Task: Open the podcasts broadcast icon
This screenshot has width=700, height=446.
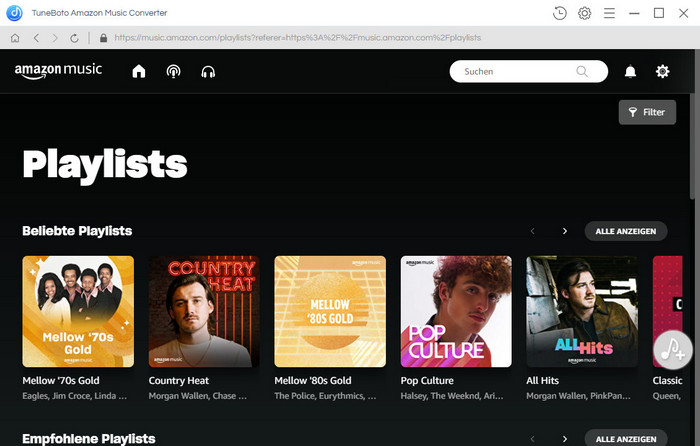Action: click(174, 71)
